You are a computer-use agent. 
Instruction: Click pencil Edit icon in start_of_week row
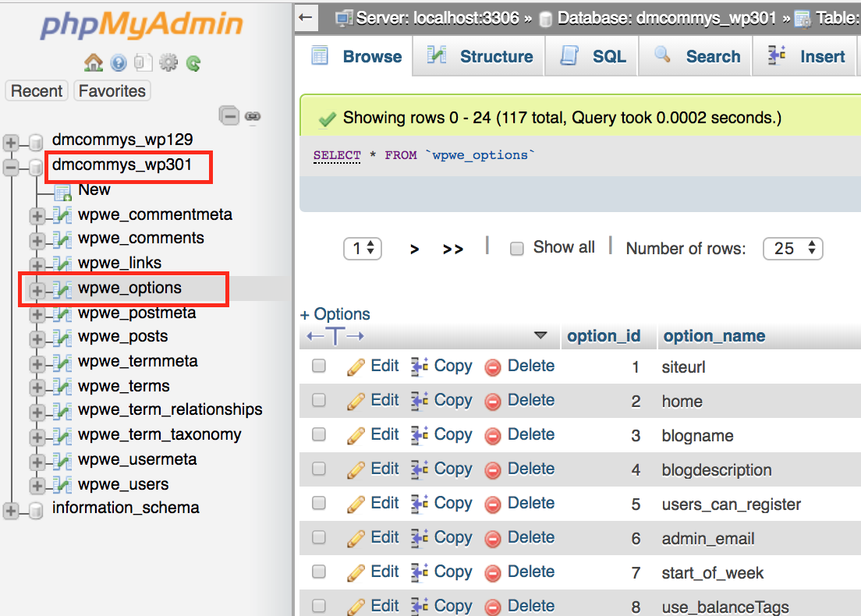click(x=356, y=572)
